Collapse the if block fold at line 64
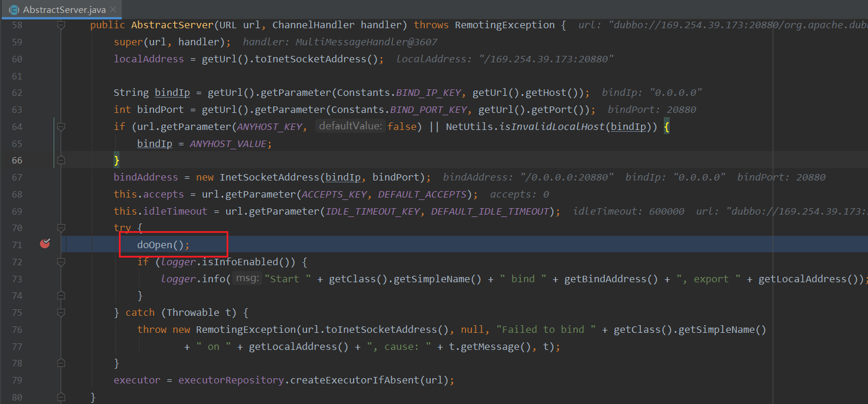 coord(61,126)
